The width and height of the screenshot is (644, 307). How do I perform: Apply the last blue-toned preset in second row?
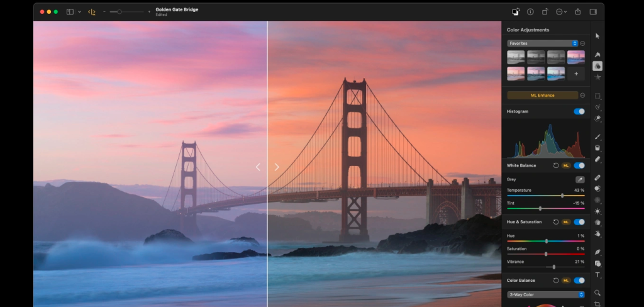tap(556, 74)
